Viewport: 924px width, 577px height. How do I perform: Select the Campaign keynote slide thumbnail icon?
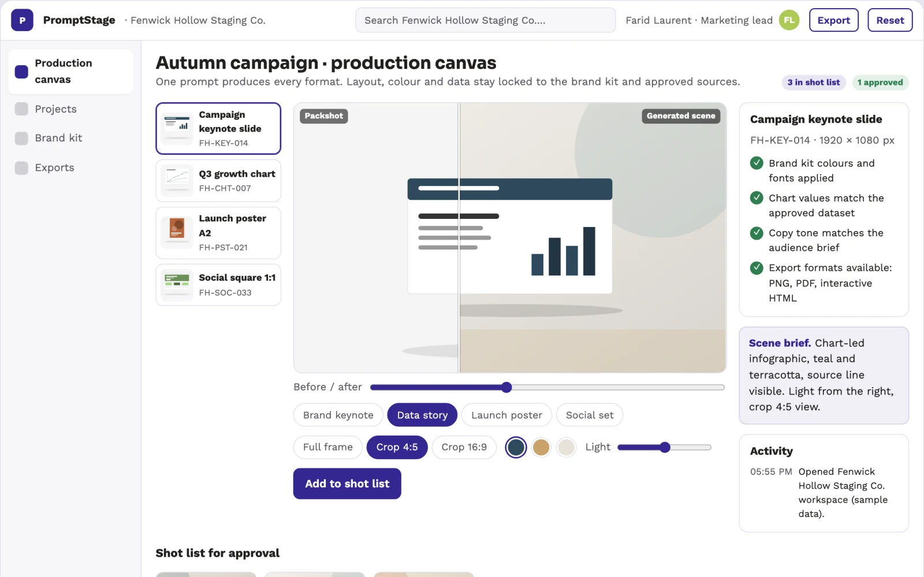(x=177, y=128)
